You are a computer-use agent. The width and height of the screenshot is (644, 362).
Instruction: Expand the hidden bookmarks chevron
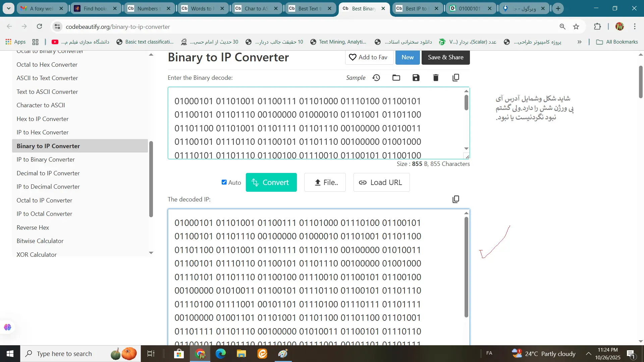[579, 42]
